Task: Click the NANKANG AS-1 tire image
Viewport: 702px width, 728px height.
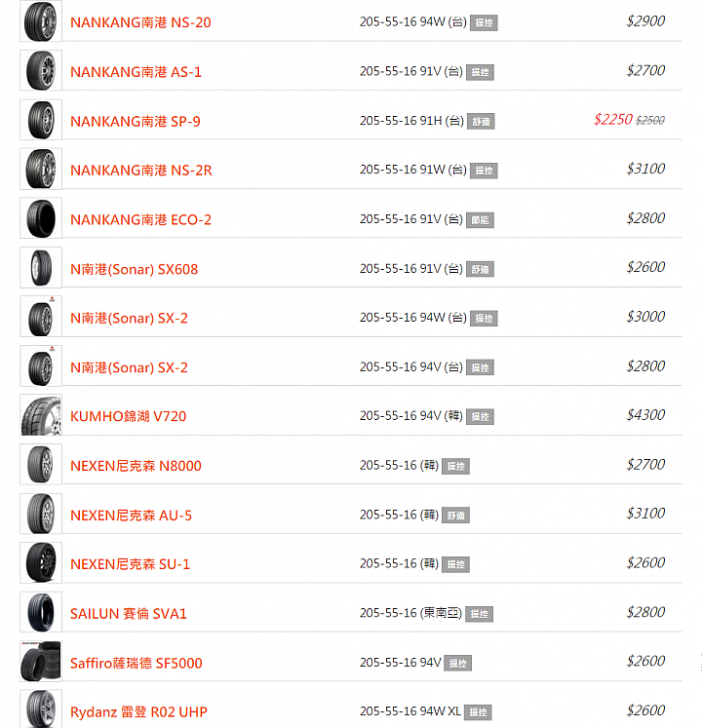Action: pos(41,70)
